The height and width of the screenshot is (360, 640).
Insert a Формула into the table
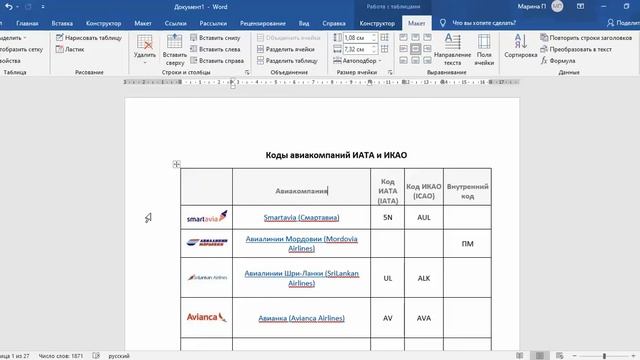tap(558, 60)
